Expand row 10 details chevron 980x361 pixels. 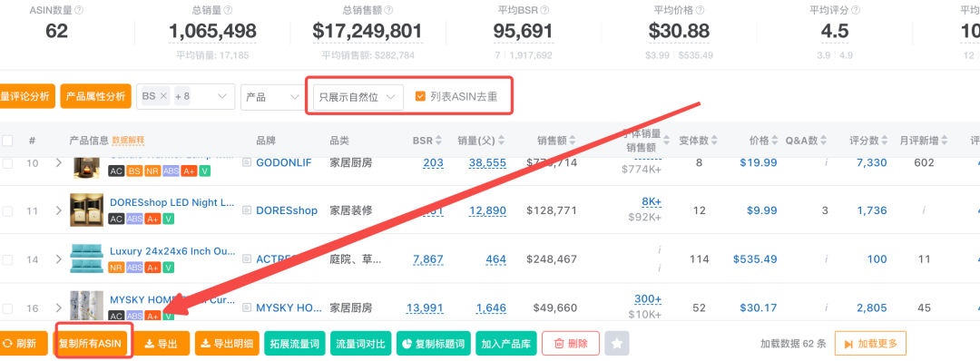tap(59, 163)
